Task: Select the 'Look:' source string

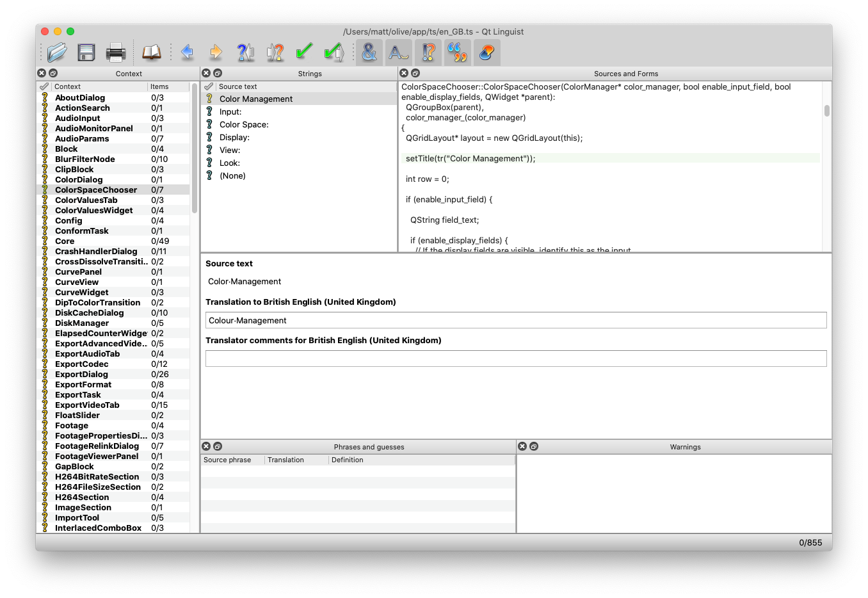Action: pos(299,163)
